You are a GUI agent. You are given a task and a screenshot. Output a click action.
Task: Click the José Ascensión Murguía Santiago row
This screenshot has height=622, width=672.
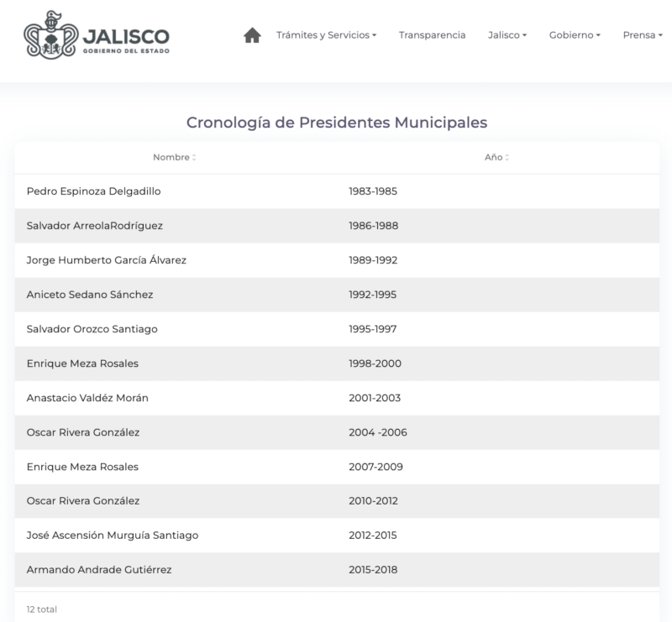(x=113, y=536)
